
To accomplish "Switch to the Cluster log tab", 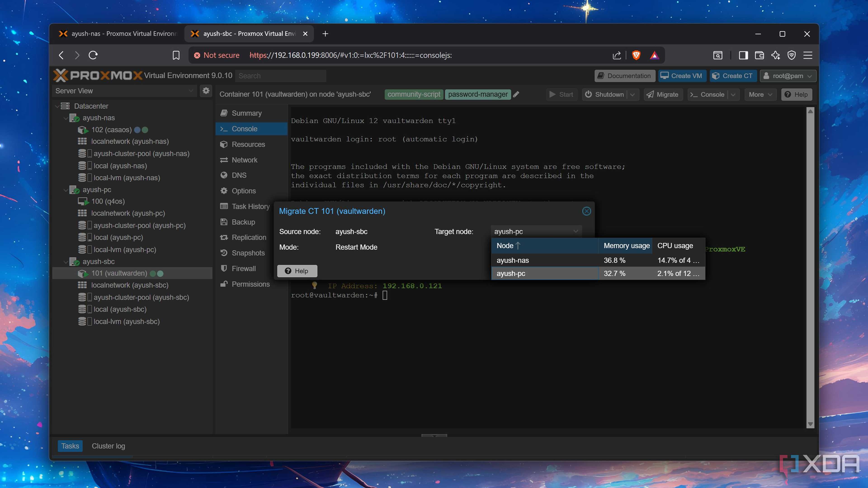I will [x=108, y=446].
